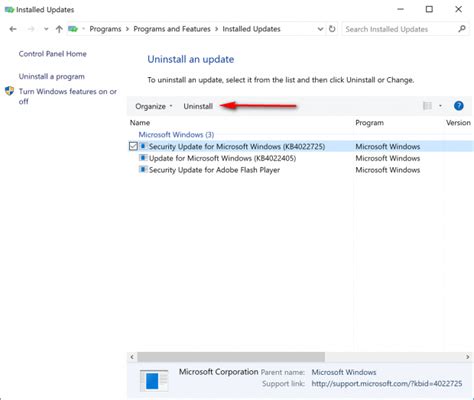The height and width of the screenshot is (400, 474).
Task: Select Security Update for Adobe Flash Player
Action: click(214, 170)
